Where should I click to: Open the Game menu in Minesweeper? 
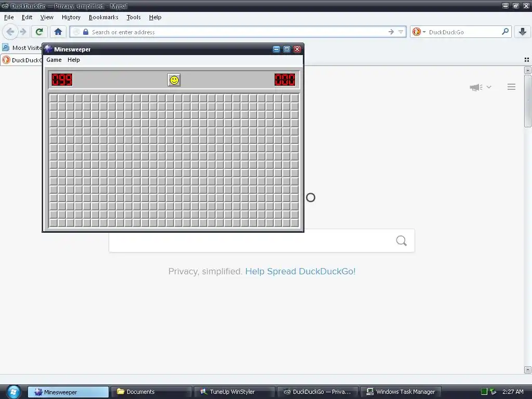(x=54, y=60)
